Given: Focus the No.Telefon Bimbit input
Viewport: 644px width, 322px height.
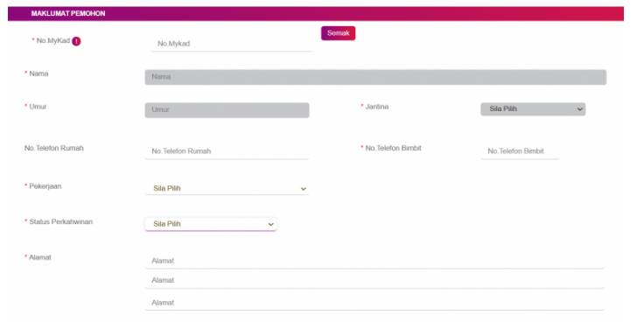Looking at the screenshot, I should (x=520, y=151).
